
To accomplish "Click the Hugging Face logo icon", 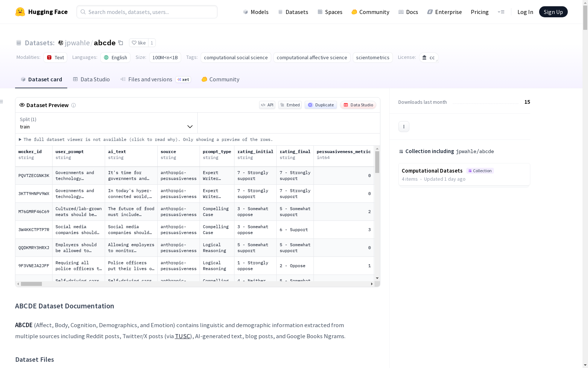I will tap(20, 12).
